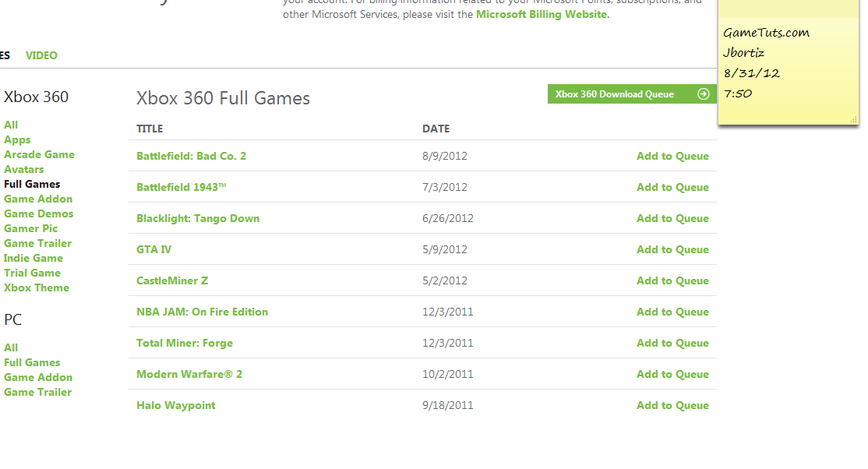Viewport: 868px width, 469px height.
Task: Add Modern Warfare 2 to queue
Action: 672,374
